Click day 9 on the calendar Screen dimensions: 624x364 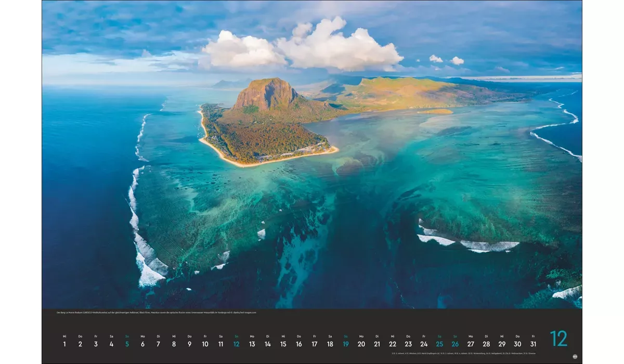click(189, 344)
